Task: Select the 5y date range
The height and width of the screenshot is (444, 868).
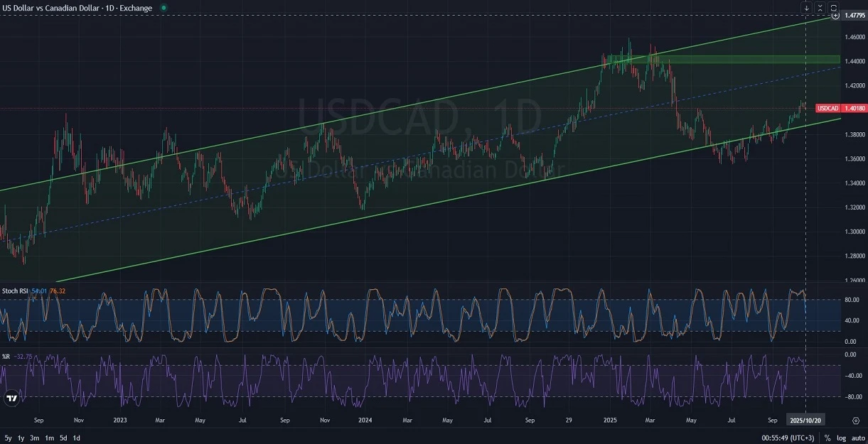Action: 7,438
